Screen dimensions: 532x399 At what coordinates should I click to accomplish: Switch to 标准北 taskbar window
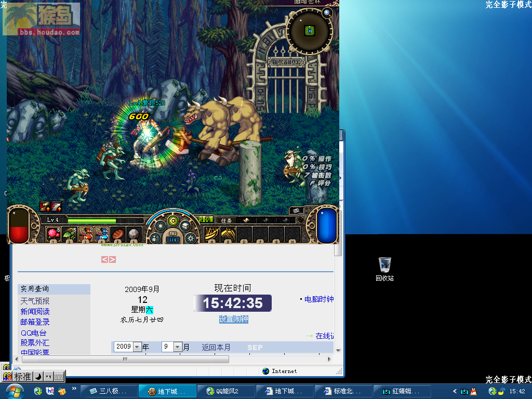pos(343,391)
